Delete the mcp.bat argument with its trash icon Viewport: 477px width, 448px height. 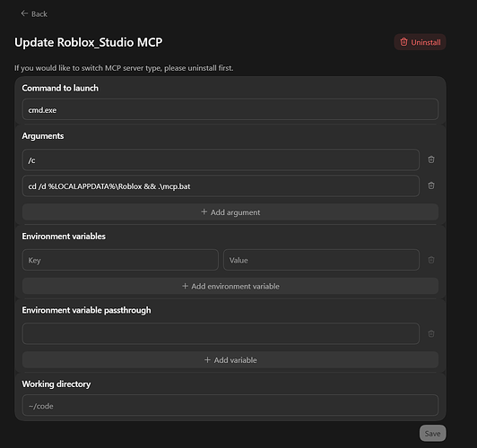431,185
